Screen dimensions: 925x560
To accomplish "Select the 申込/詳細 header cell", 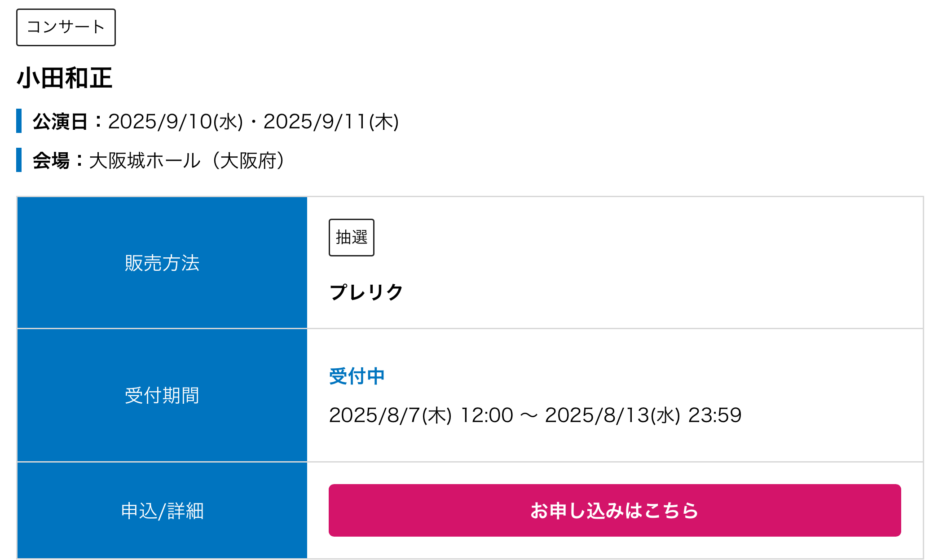I will (x=162, y=511).
